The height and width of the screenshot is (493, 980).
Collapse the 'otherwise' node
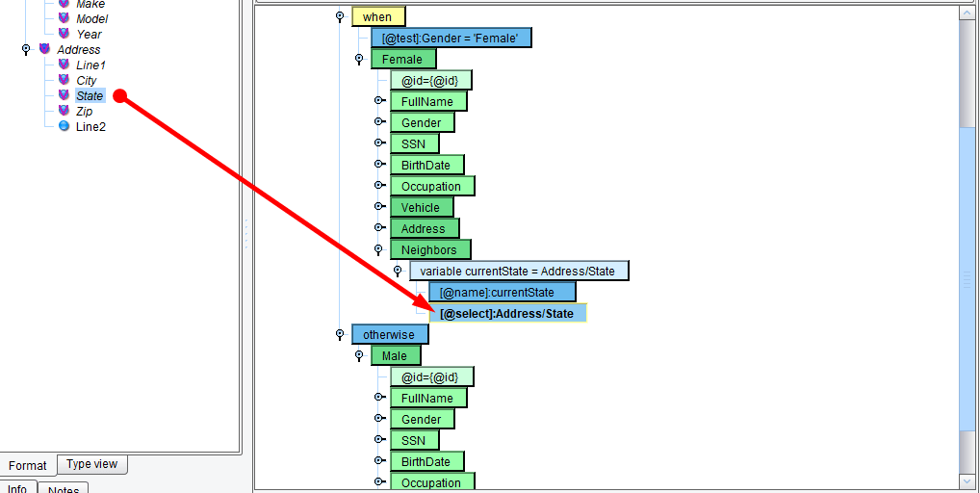point(340,334)
